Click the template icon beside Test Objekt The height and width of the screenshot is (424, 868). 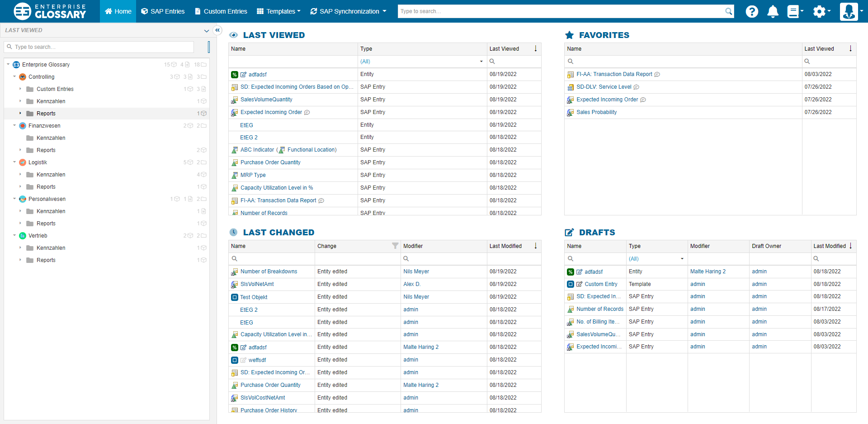235,297
